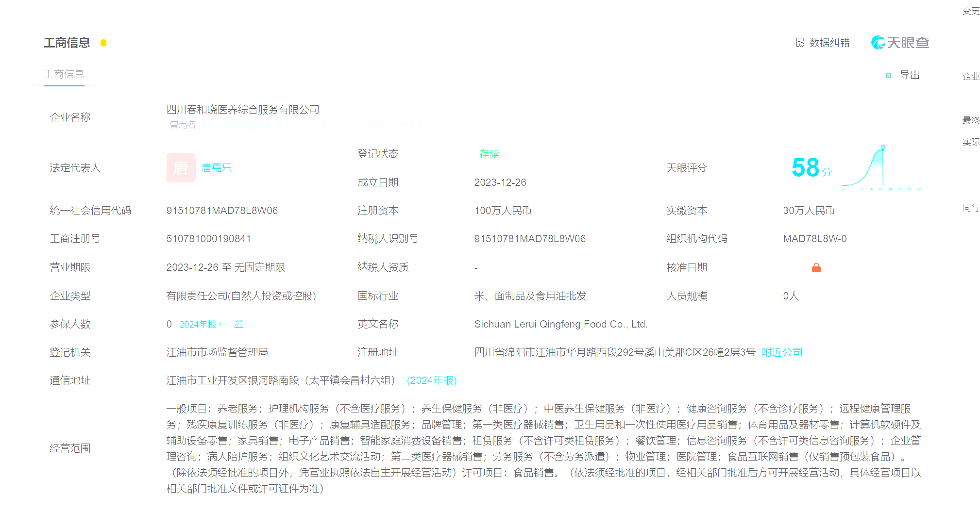This screenshot has width=980, height=527.
Task: Open legal representative 唐嘉乐 link
Action: click(217, 168)
